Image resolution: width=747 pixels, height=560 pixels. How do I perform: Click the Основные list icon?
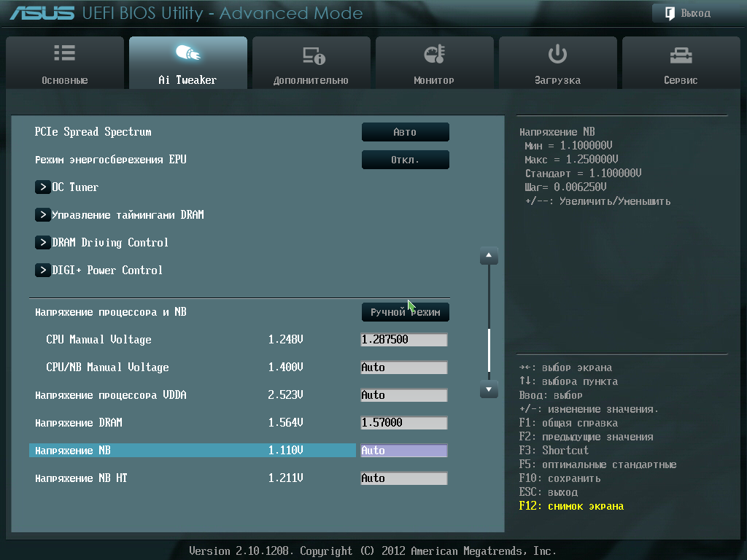click(64, 52)
